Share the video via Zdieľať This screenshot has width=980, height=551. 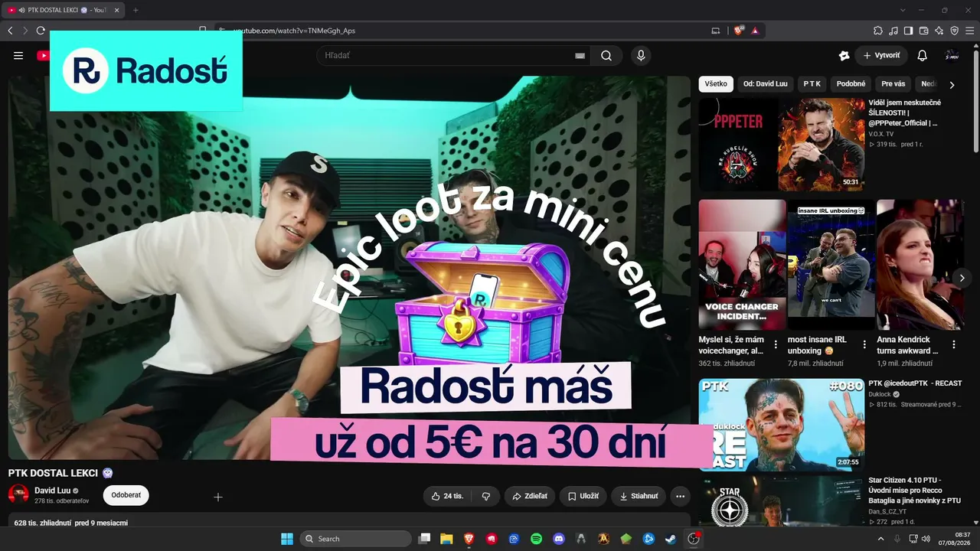click(x=530, y=496)
